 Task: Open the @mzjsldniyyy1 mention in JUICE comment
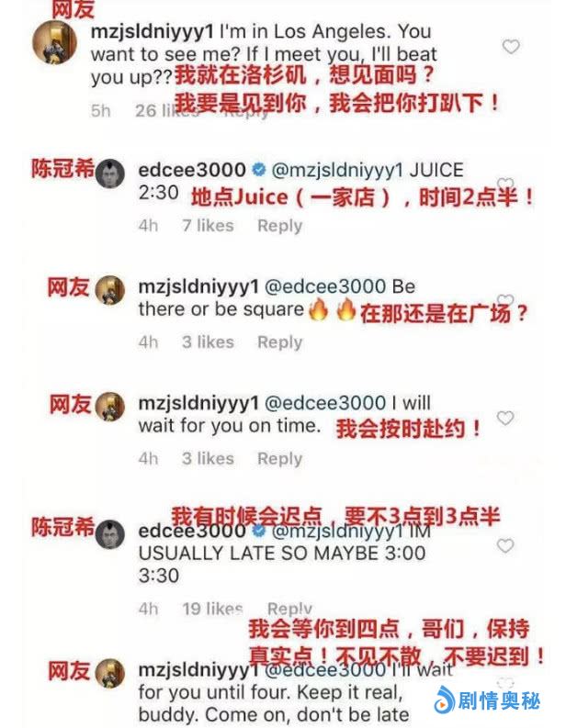[x=337, y=171]
